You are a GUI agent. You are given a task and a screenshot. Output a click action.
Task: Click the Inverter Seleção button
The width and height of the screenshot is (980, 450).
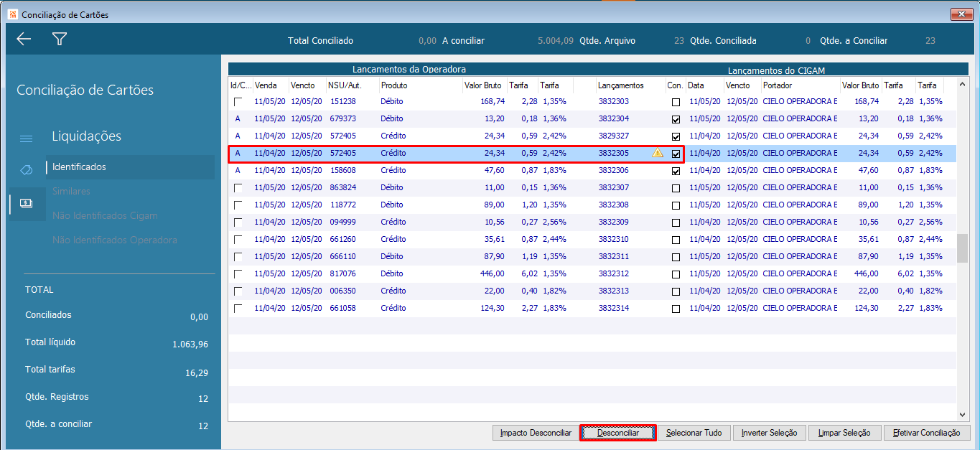coord(769,433)
